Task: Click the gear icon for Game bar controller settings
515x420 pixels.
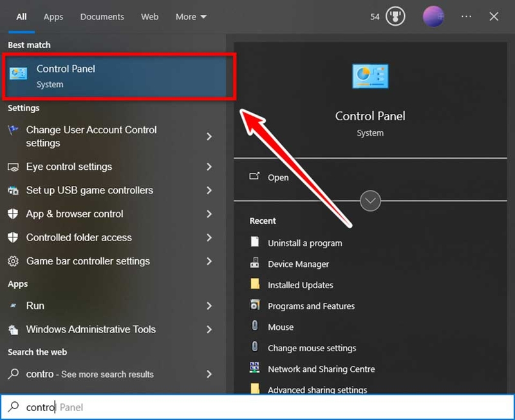Action: click(x=13, y=261)
